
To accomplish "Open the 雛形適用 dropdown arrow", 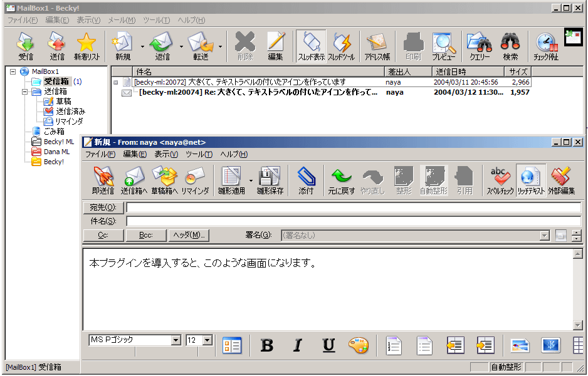I will 251,180.
